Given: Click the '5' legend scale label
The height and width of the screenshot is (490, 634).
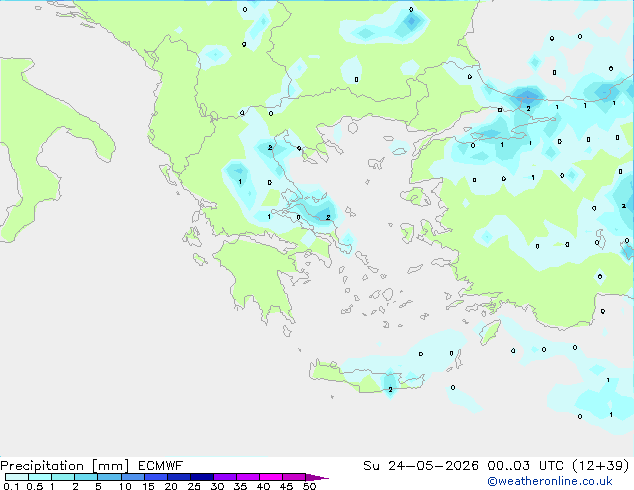Looking at the screenshot, I should click(x=98, y=486).
